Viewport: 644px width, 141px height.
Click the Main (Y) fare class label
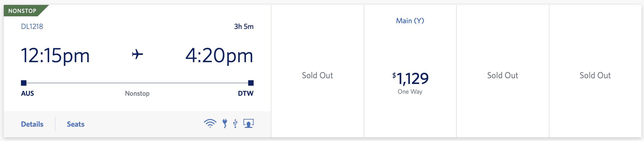(x=410, y=21)
